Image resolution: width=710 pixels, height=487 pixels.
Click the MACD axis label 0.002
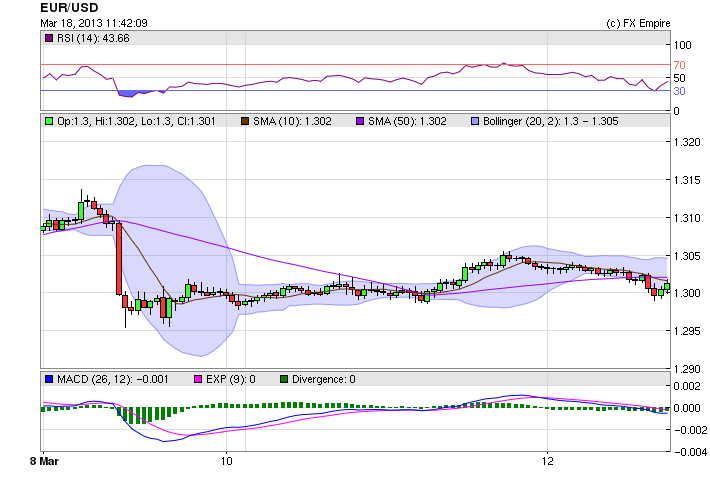tap(687, 386)
